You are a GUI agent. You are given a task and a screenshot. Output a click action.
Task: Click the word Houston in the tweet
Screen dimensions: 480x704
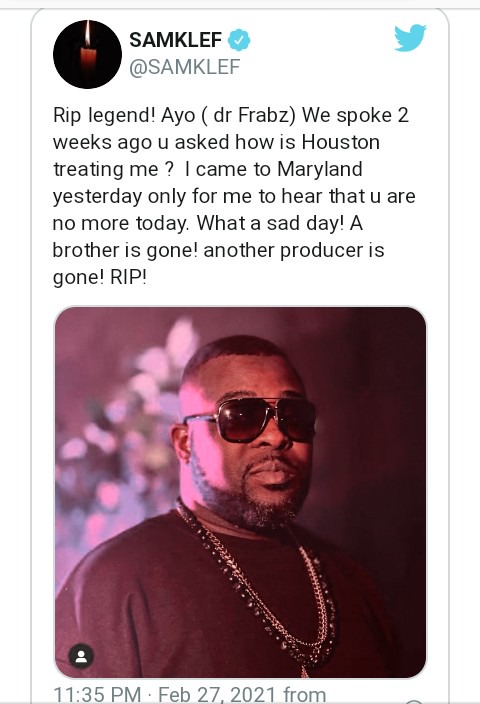pos(341,142)
